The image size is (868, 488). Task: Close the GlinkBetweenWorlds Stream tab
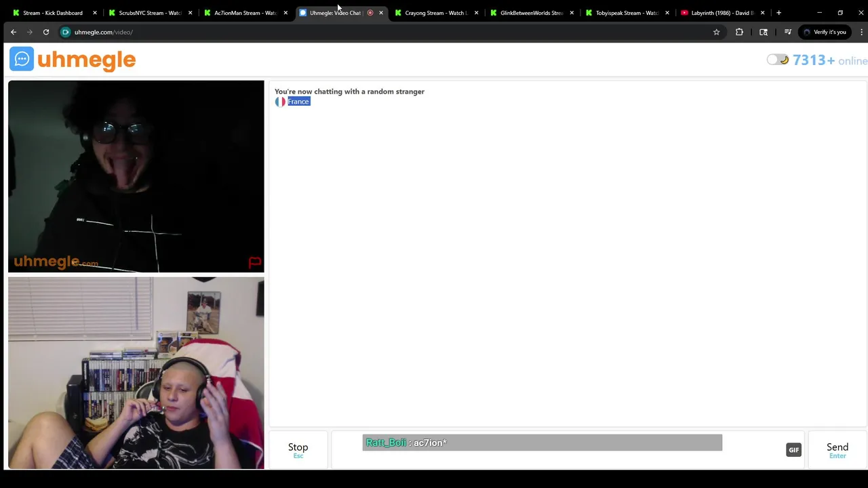click(572, 13)
